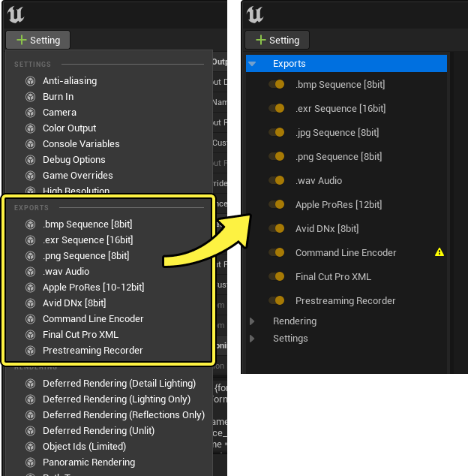468x476 pixels.
Task: Click the icon beside .png Sequence in menu
Action: (30, 256)
